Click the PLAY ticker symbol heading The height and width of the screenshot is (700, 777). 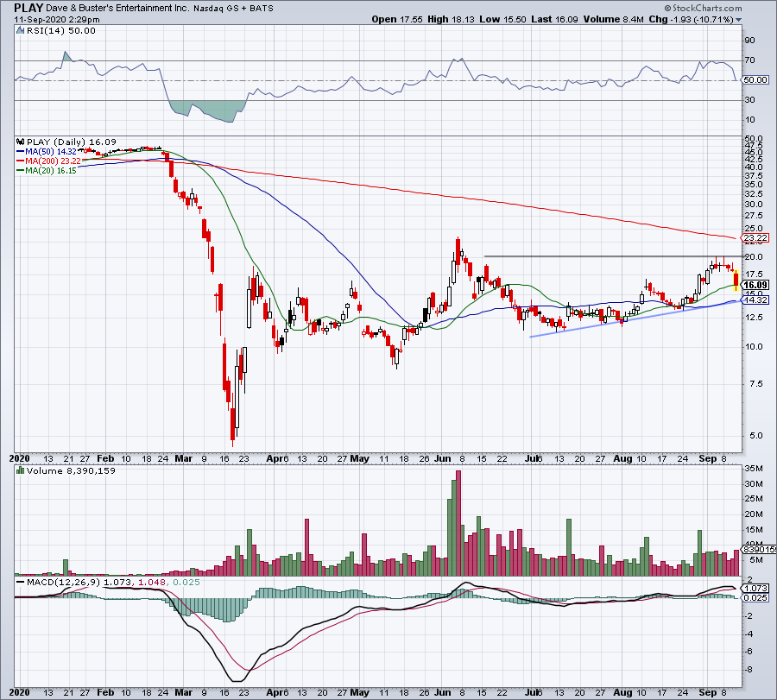(28, 8)
